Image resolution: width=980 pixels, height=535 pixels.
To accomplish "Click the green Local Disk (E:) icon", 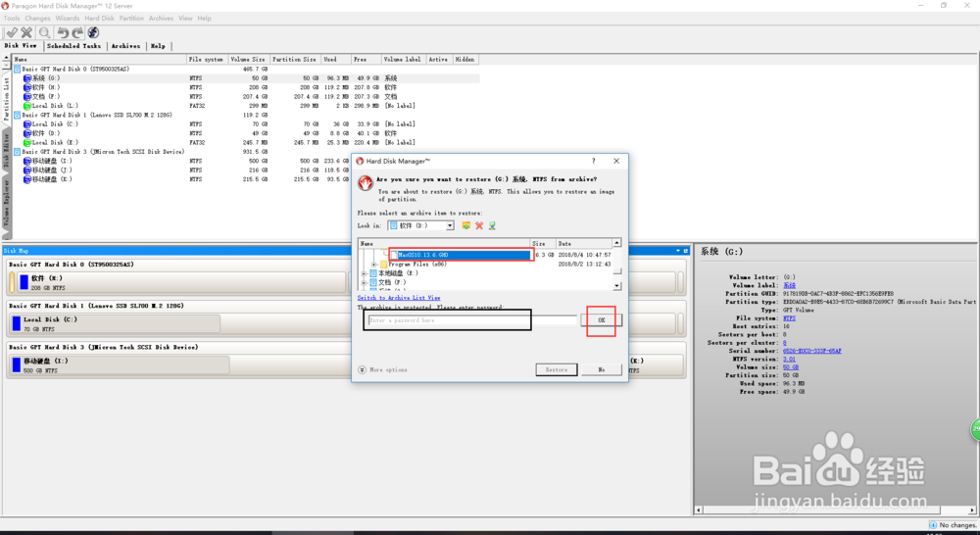I will pyautogui.click(x=27, y=142).
